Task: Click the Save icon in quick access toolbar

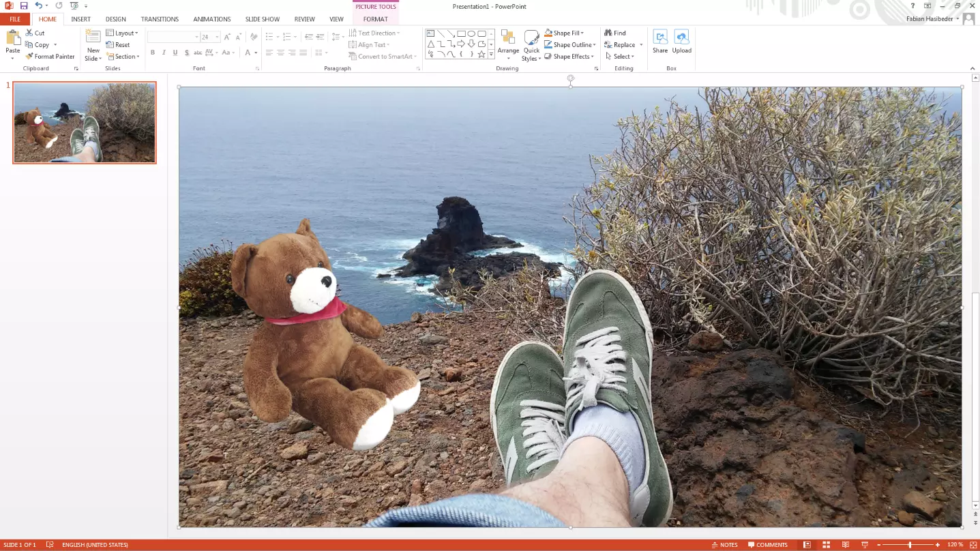Action: tap(24, 5)
